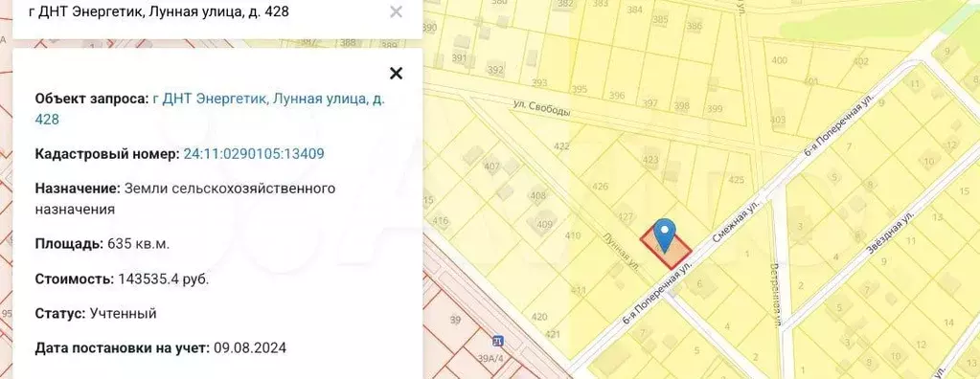Click parcel number 420 on map
Screen dimensions: 980x379
pos(539,317)
